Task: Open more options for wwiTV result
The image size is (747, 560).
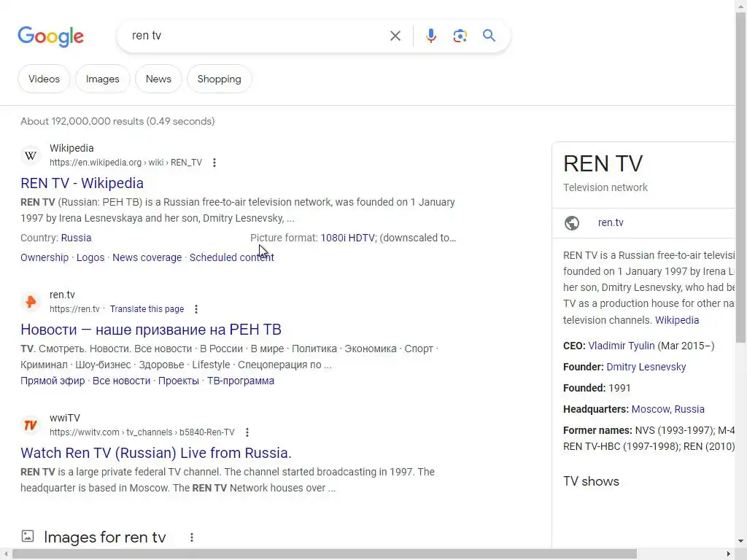Action: pyautogui.click(x=247, y=432)
